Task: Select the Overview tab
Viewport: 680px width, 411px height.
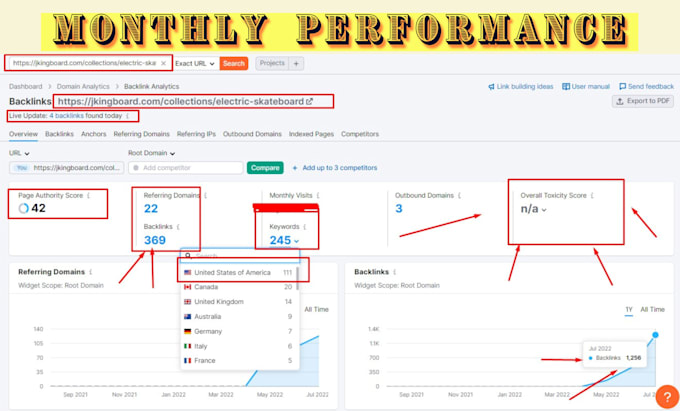Action: 23,134
